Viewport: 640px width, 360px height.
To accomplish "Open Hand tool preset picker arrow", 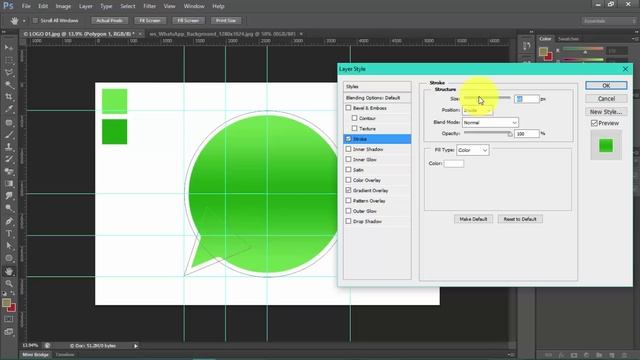I will tap(24, 20).
